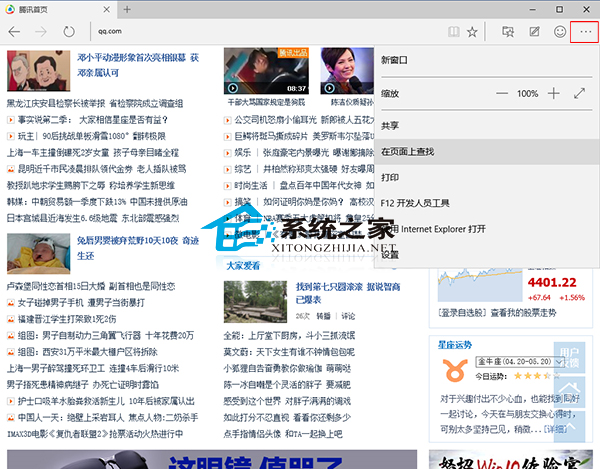
Task: Open IMAX3D电影《复仇者联盟2》 link
Action: [x=95, y=434]
